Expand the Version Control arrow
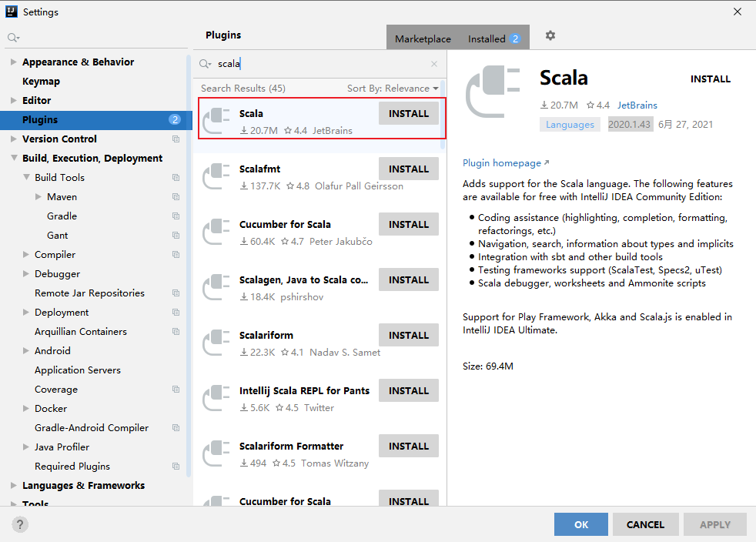 click(x=14, y=139)
